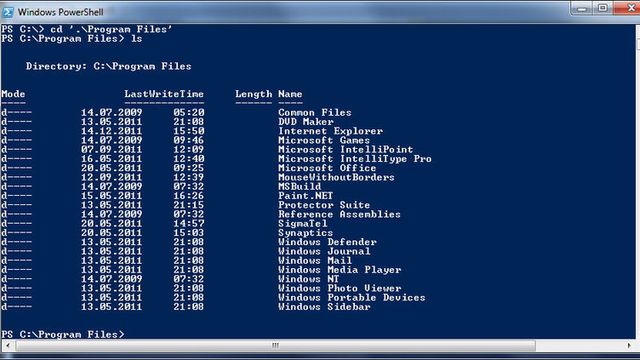
Task: Click the 'Internet Explorer' folder name
Action: 331,131
